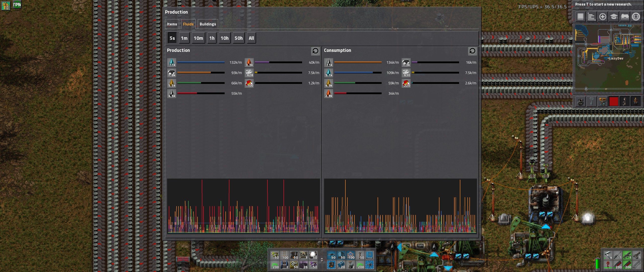
Task: Open the Buildings tab
Action: [208, 24]
